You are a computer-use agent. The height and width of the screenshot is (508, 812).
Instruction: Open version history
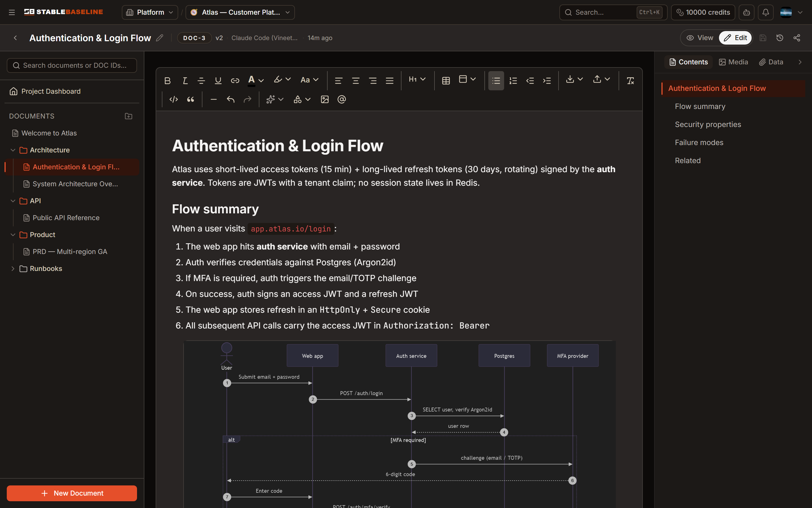(780, 38)
